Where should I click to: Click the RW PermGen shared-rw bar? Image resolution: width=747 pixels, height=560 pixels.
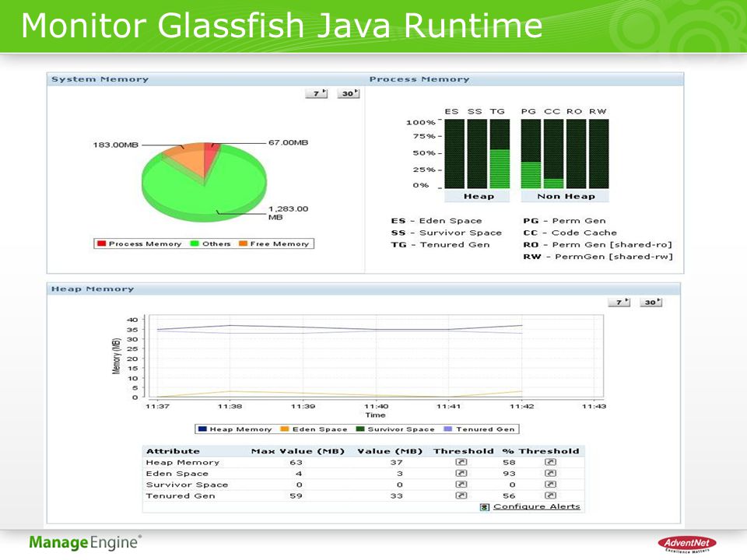pyautogui.click(x=599, y=153)
